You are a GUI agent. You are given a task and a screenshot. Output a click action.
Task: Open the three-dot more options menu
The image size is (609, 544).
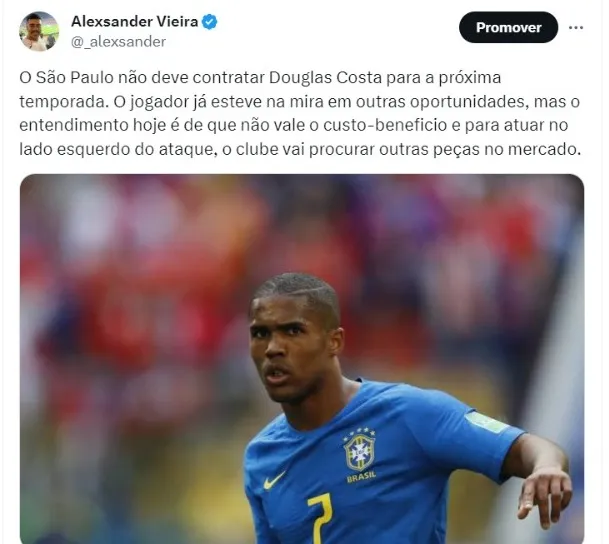coord(576,28)
